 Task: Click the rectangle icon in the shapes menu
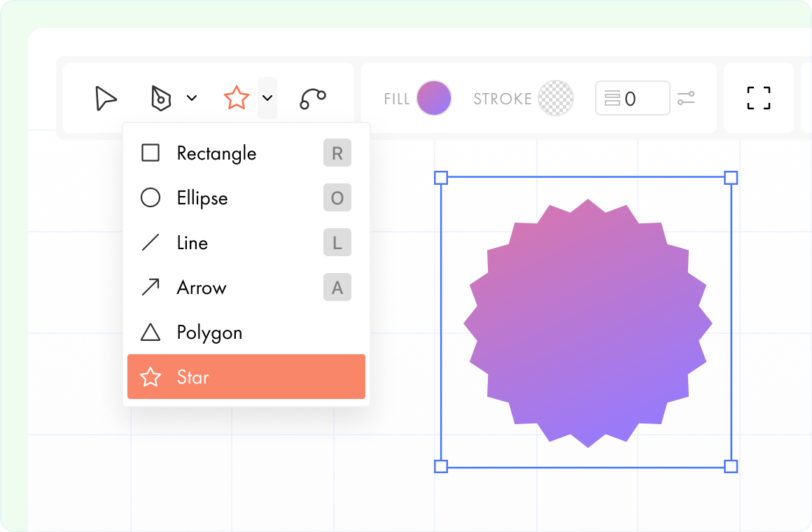150,153
